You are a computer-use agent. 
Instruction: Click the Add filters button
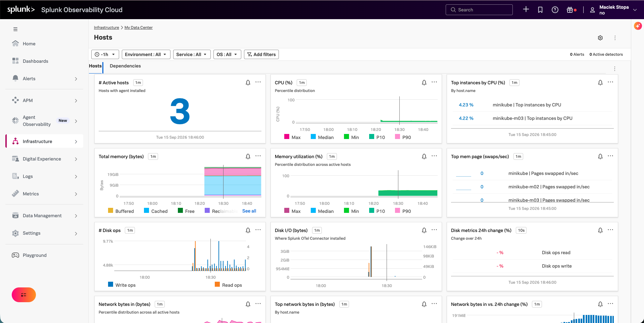click(261, 54)
